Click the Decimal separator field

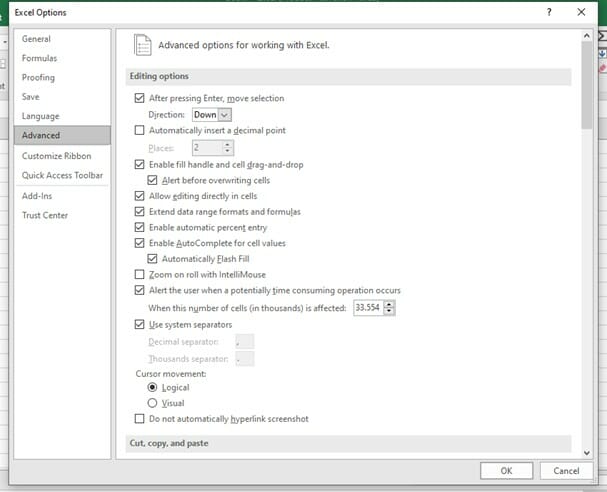tap(245, 342)
